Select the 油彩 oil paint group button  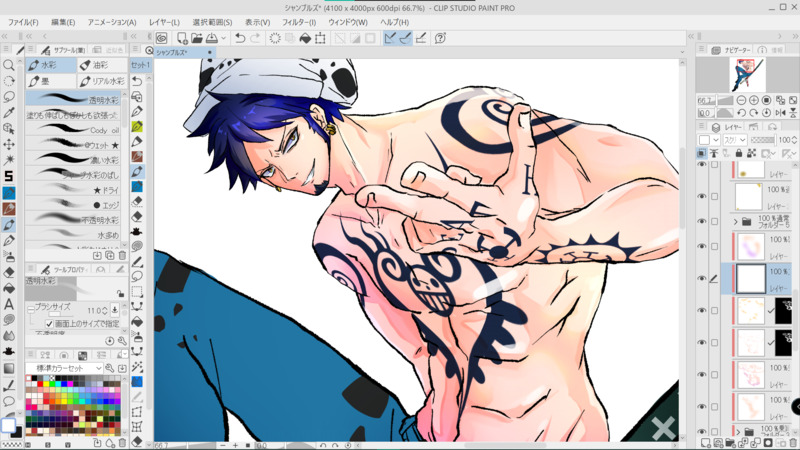point(102,65)
